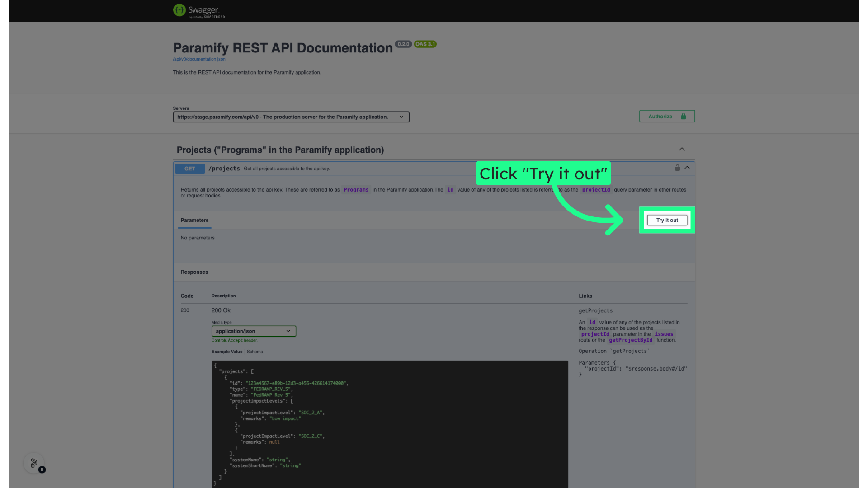Click the GET method badge for /projects
This screenshot has width=868, height=488.
click(190, 169)
